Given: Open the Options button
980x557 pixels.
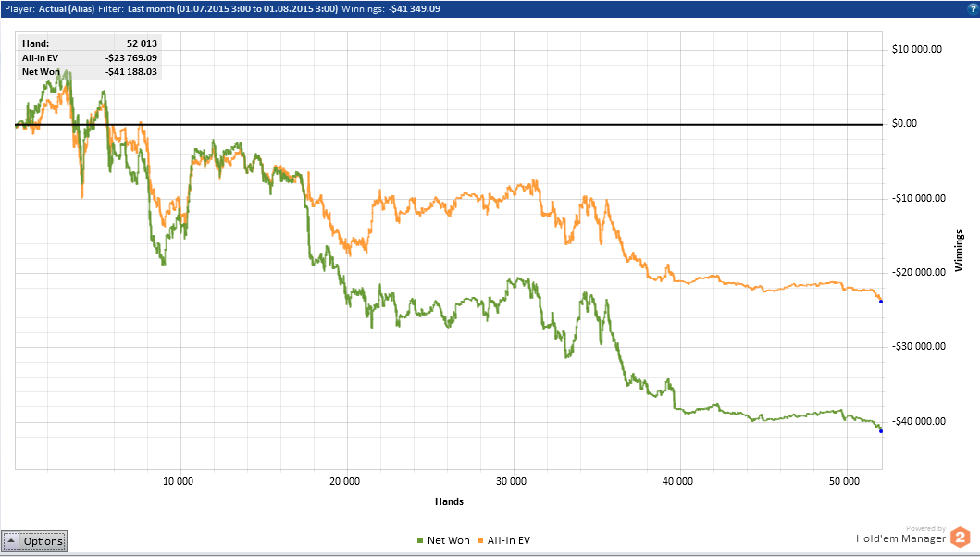Looking at the screenshot, I should [34, 541].
